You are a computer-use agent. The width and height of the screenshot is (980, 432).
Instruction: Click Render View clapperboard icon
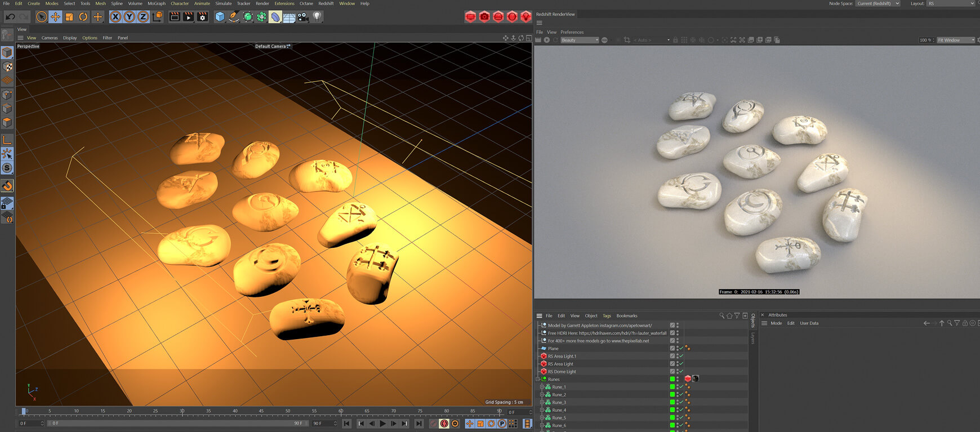(175, 17)
